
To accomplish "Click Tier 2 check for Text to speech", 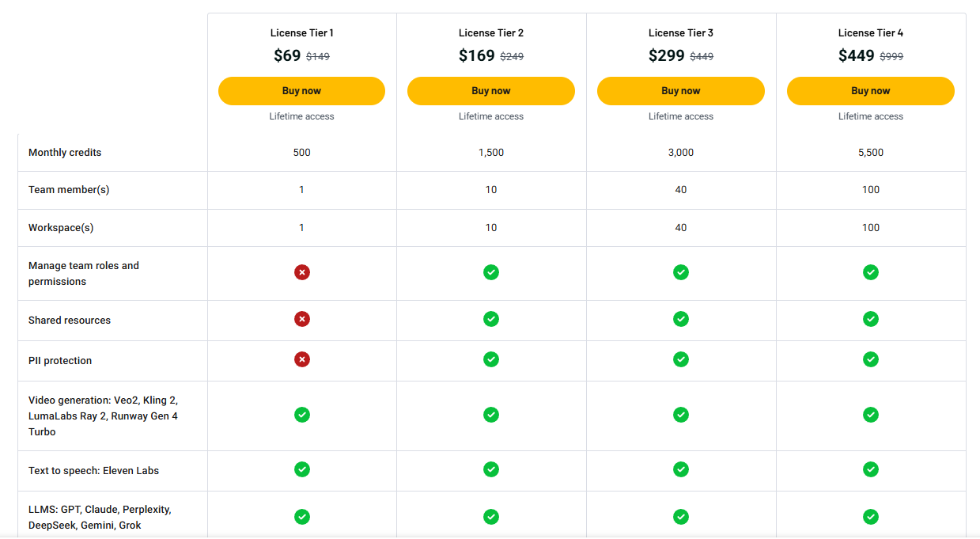I will point(491,469).
